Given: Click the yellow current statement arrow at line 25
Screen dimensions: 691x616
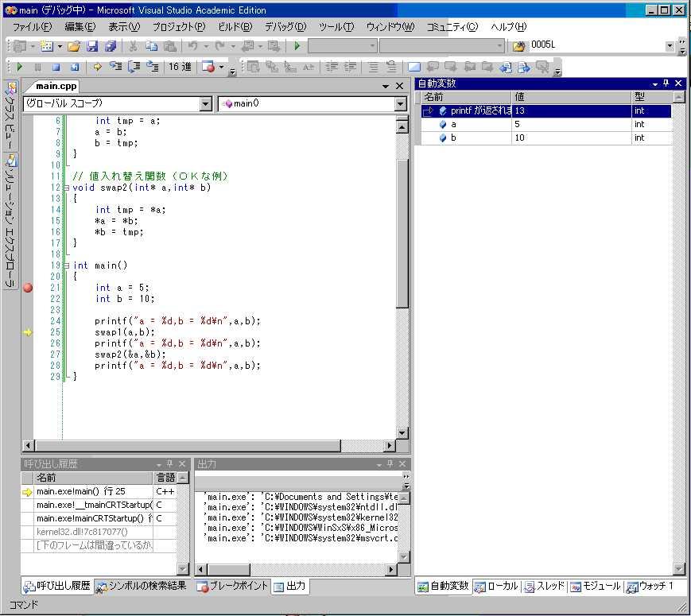Looking at the screenshot, I should click(x=28, y=332).
